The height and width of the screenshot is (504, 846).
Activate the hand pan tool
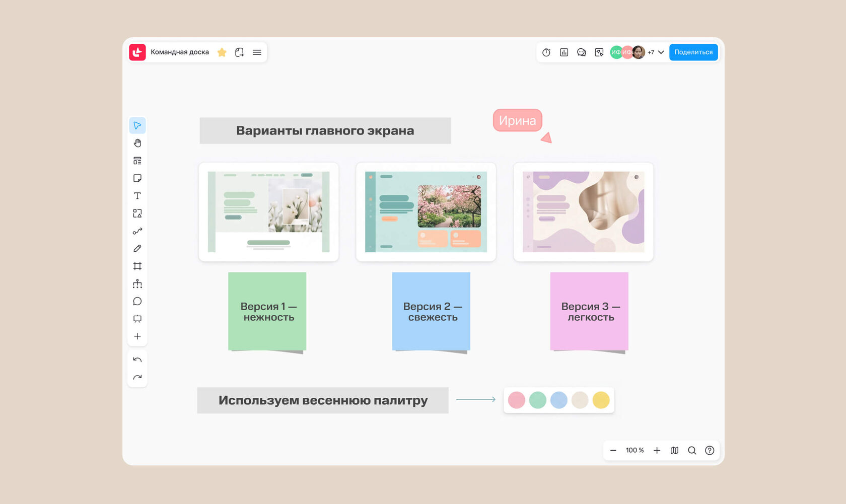pos(137,143)
